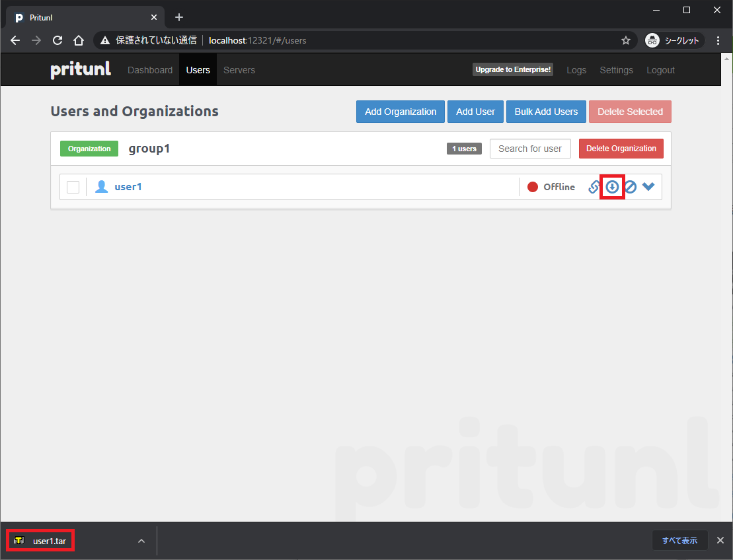The image size is (733, 560).
Task: Click the scrollbar up arrow
Action: click(x=726, y=59)
